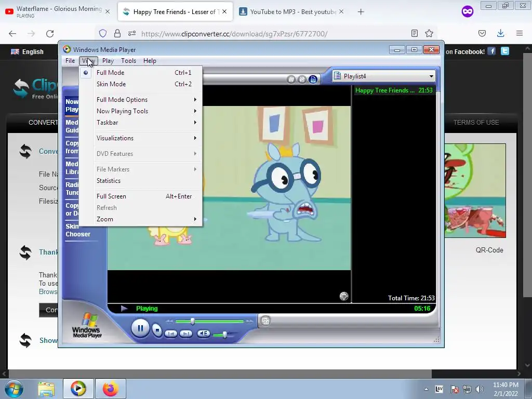Open a new Firefox tab
This screenshot has height=399, width=532.
point(361,12)
